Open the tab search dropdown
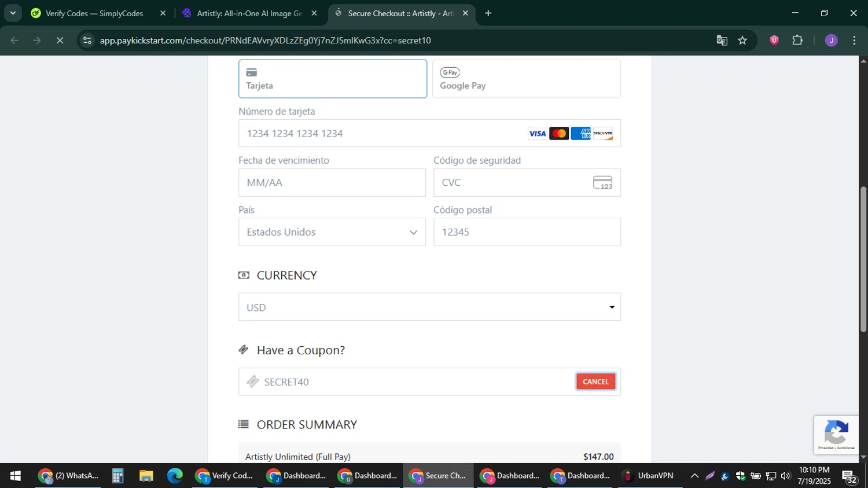868x488 pixels. point(12,13)
